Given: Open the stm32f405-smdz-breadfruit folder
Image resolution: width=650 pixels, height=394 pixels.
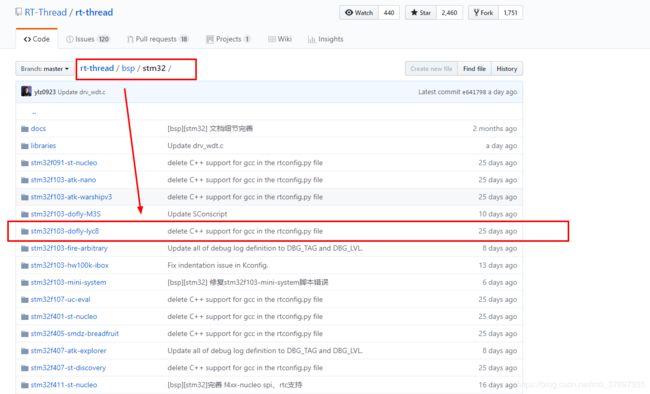Looking at the screenshot, I should [x=75, y=333].
